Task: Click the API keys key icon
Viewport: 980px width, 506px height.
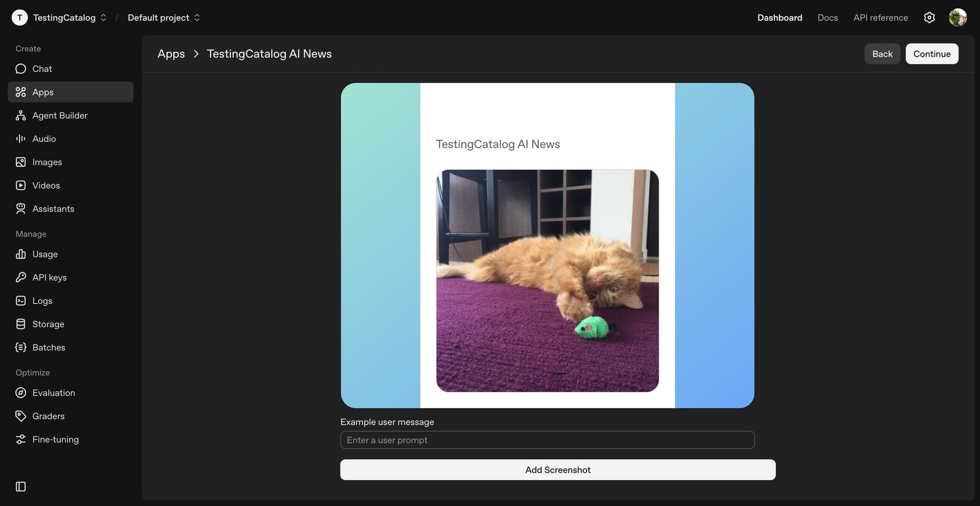Action: pyautogui.click(x=21, y=277)
